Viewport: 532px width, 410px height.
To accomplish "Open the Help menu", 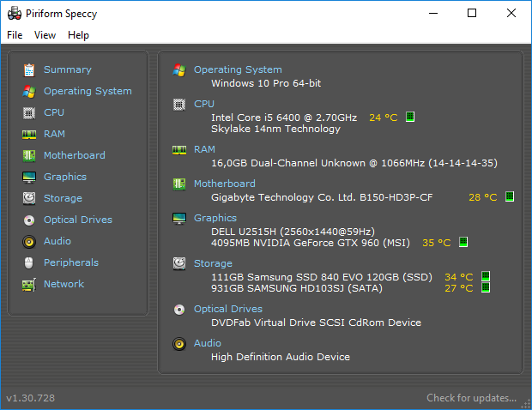I will [78, 35].
